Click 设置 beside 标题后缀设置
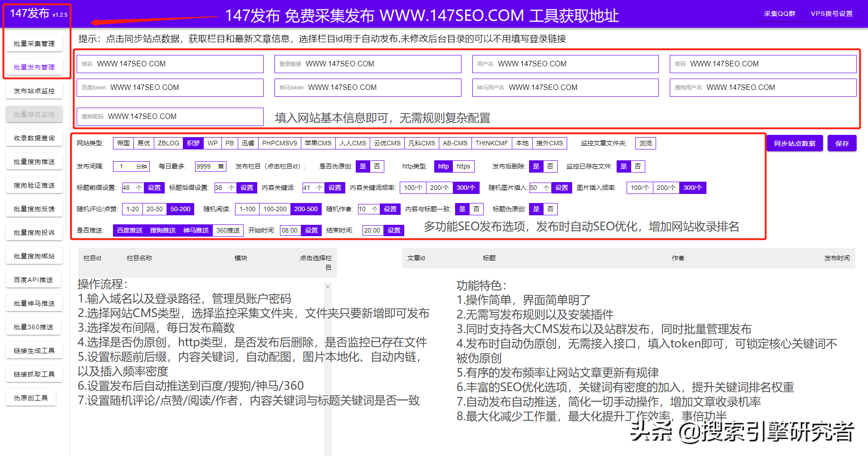This screenshot has width=868, height=456. (x=247, y=188)
